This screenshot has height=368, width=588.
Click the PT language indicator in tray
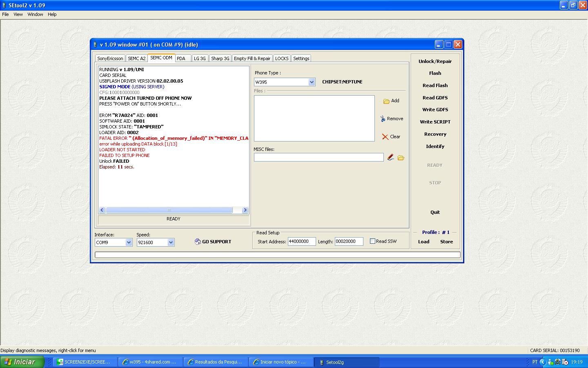[x=535, y=362]
